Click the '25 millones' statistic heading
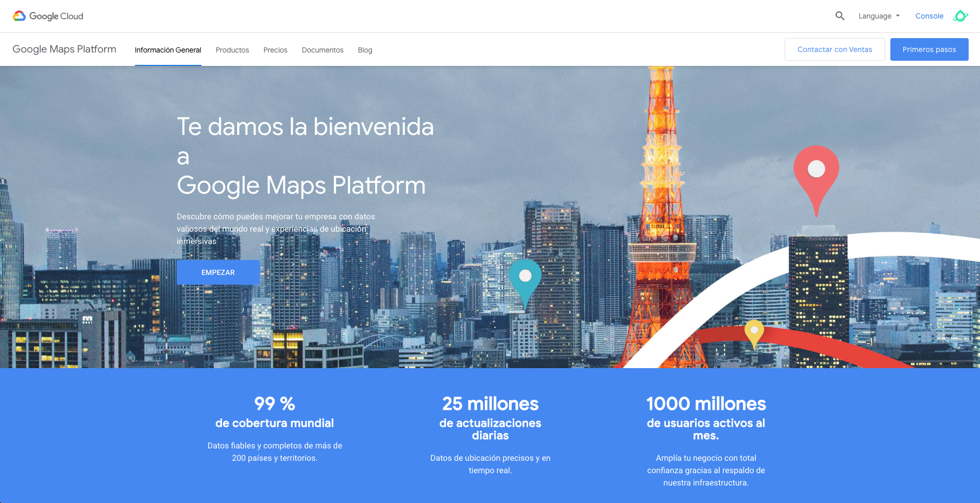Screen dimensions: 980x503 coord(490,404)
